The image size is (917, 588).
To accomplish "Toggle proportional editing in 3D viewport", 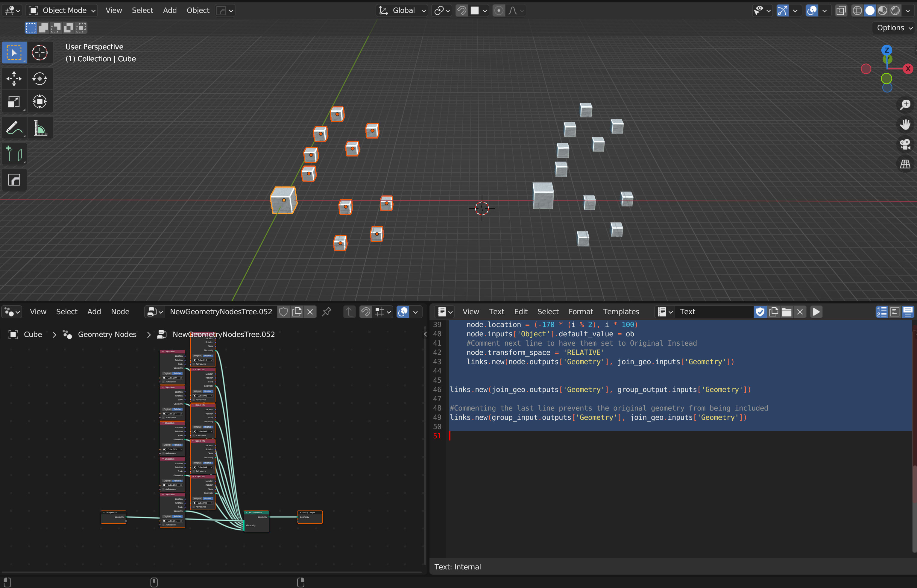I will (x=499, y=10).
